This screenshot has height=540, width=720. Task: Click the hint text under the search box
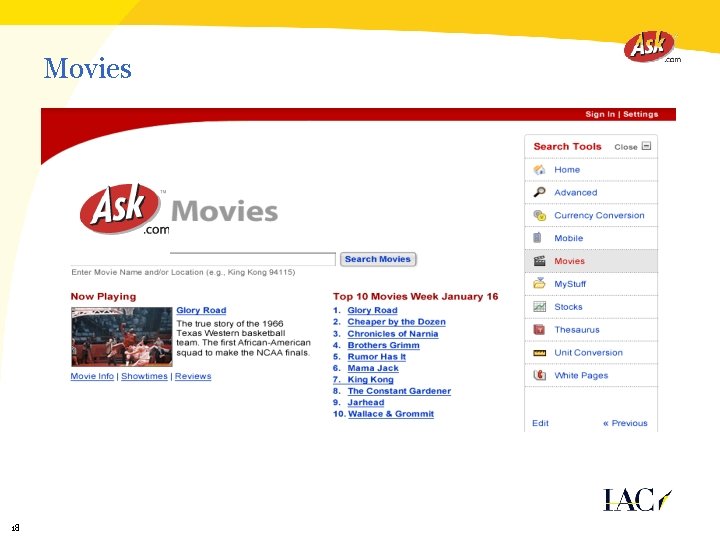(x=183, y=272)
